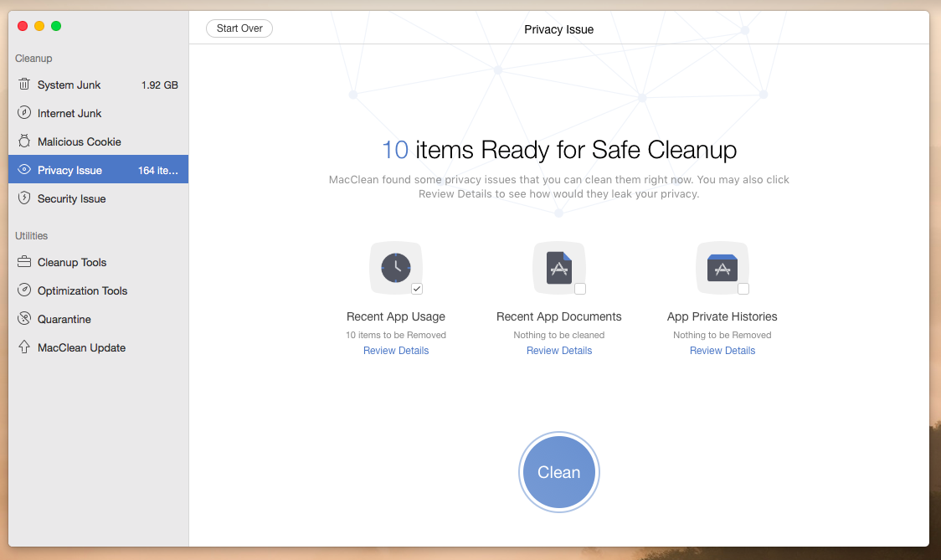
Task: Click the Internet Junk compass icon
Action: (24, 113)
